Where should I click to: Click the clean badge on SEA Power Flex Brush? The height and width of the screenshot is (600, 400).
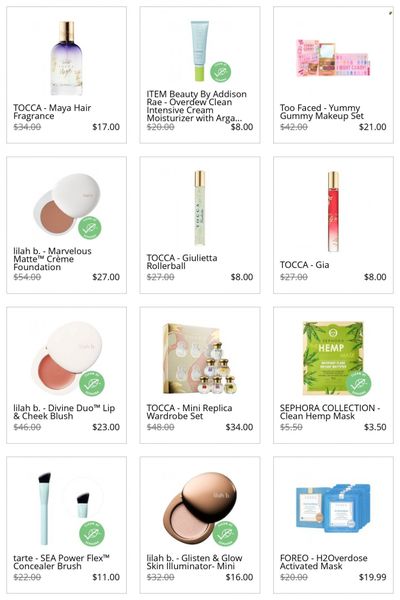(92, 533)
